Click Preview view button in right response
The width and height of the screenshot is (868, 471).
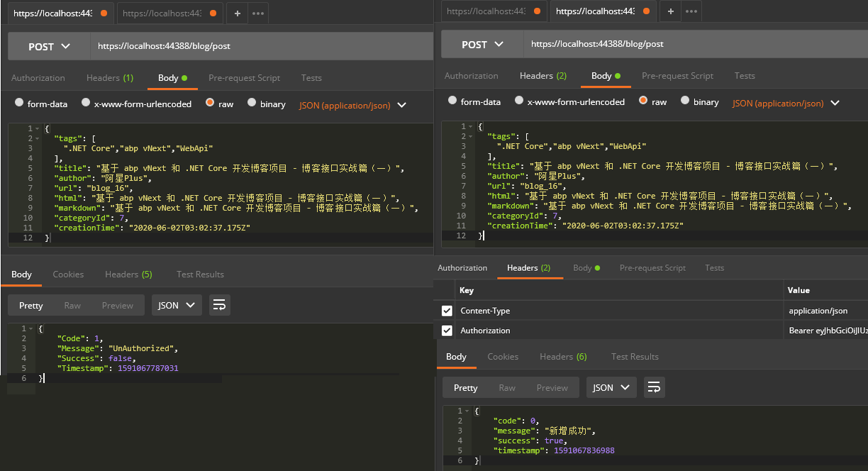(552, 387)
